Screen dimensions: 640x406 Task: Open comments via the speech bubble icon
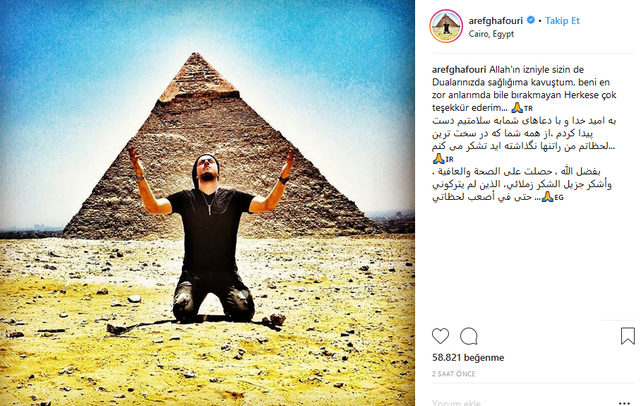click(x=469, y=336)
